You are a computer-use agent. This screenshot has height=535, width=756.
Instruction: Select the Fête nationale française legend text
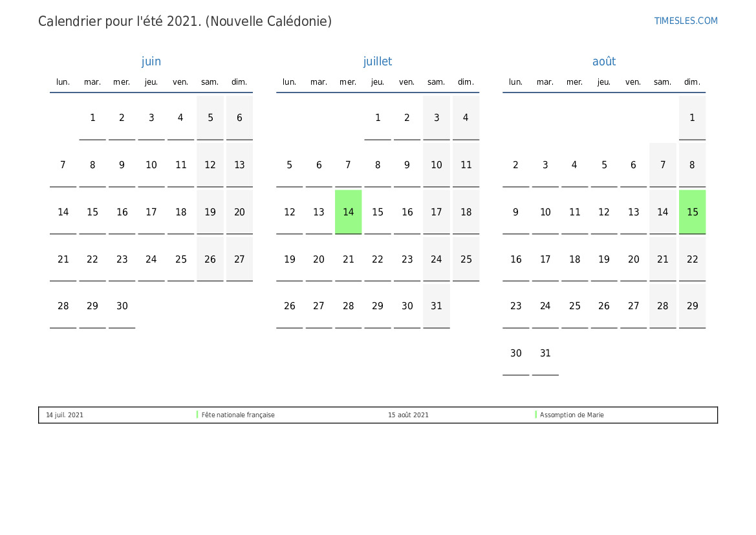[x=238, y=415]
